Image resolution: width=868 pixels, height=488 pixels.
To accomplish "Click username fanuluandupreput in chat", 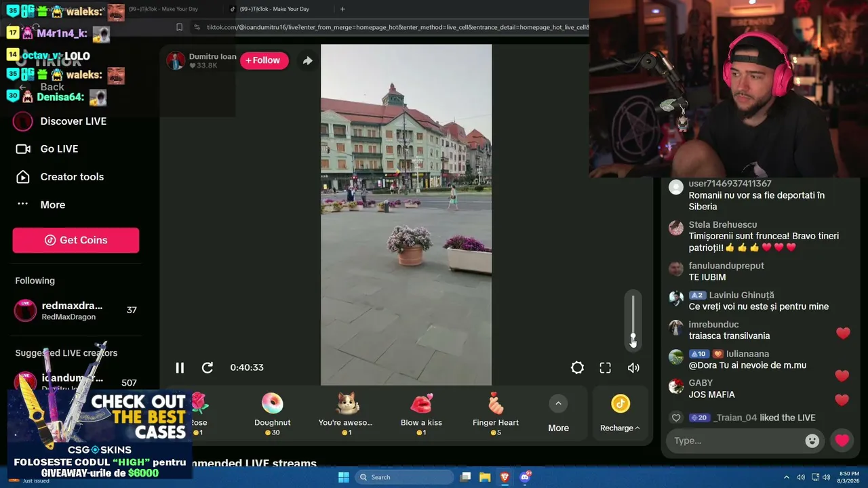I will coord(726,266).
